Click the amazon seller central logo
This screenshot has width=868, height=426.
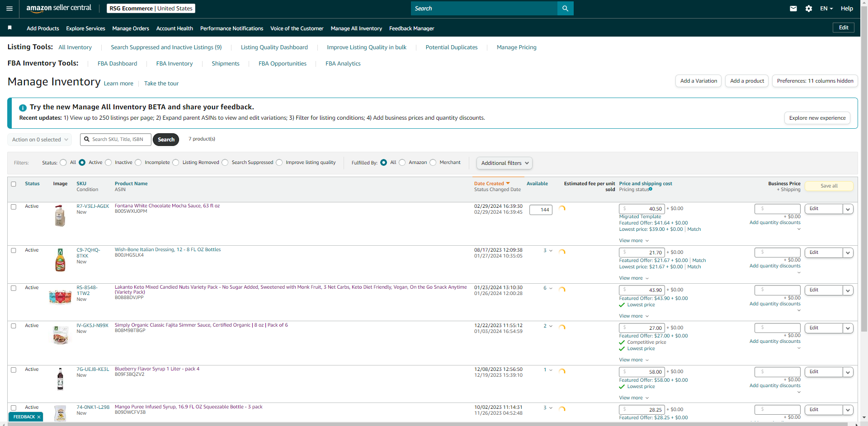pos(59,8)
